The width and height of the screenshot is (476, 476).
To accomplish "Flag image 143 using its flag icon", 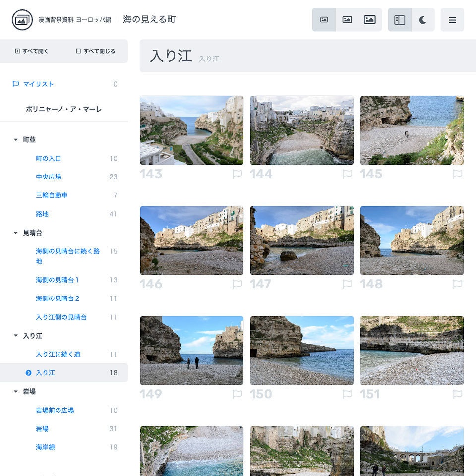I will tap(238, 174).
